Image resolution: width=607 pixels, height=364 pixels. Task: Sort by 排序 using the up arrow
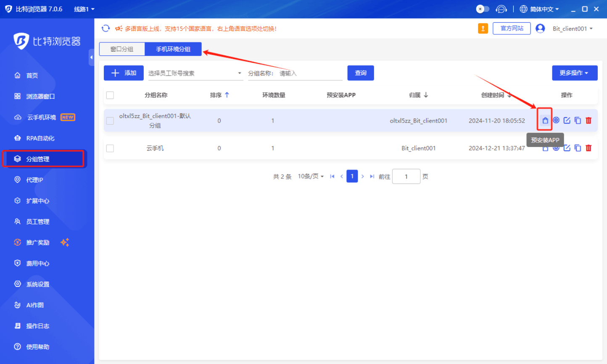point(227,95)
